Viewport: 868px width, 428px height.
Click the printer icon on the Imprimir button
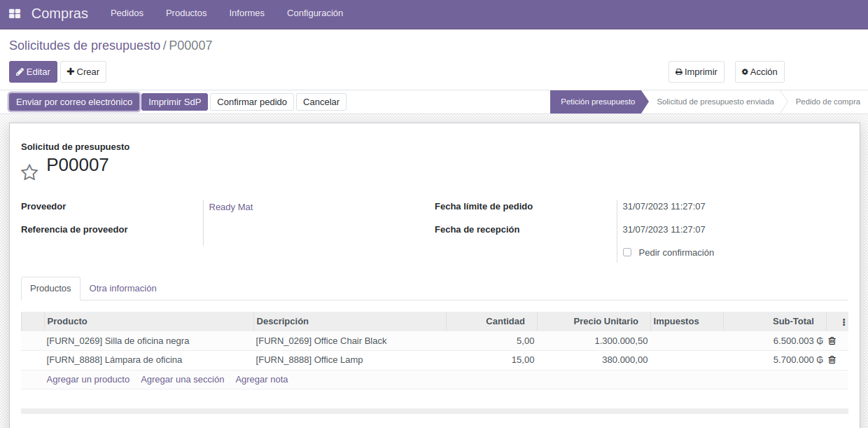(x=679, y=71)
